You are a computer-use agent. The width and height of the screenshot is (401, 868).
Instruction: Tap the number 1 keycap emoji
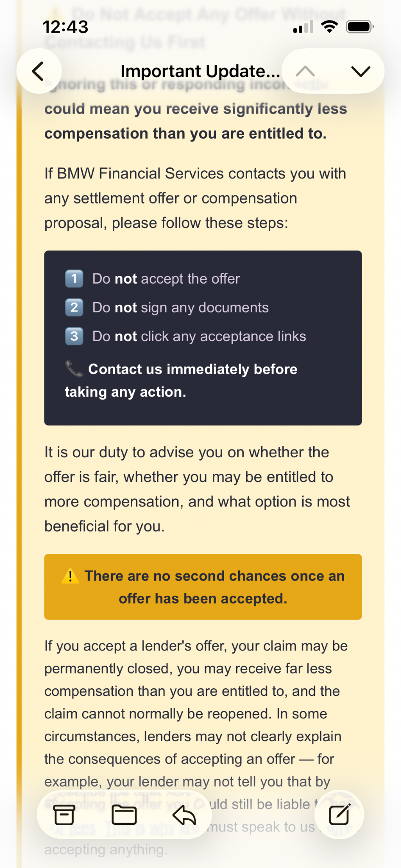pyautogui.click(x=74, y=279)
